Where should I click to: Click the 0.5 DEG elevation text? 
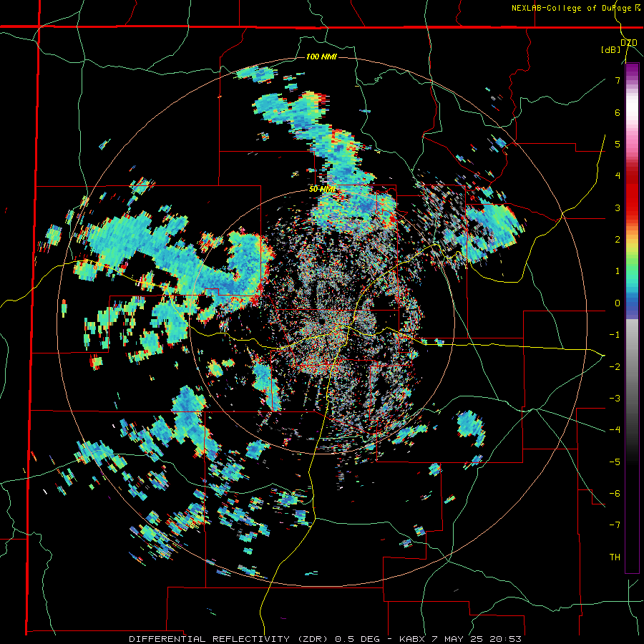pyautogui.click(x=360, y=639)
